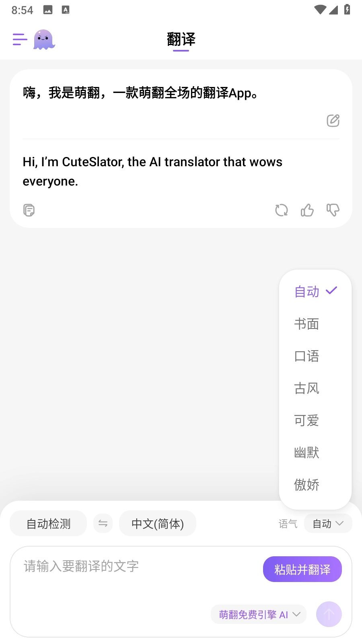Click the octopus mascot icon
362x644 pixels.
point(43,40)
